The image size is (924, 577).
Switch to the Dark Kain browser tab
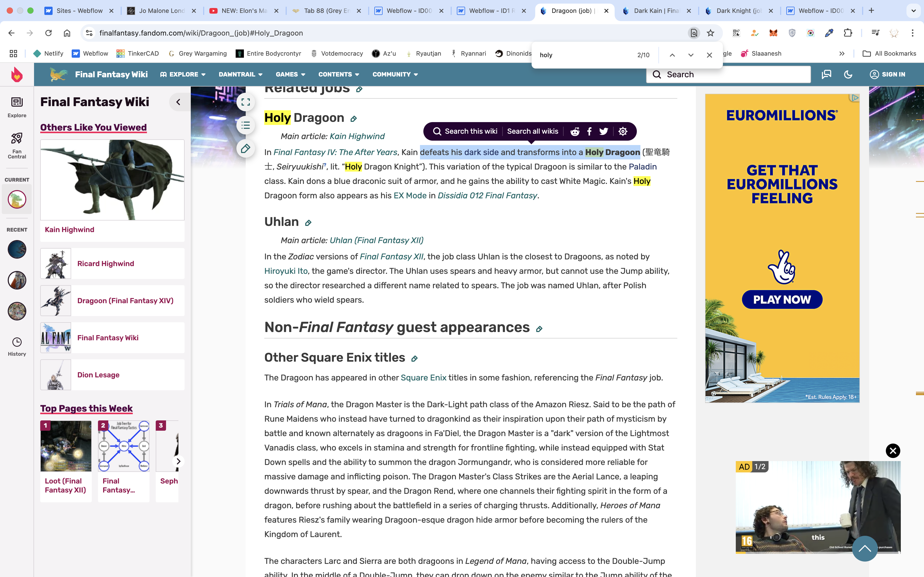tap(656, 11)
